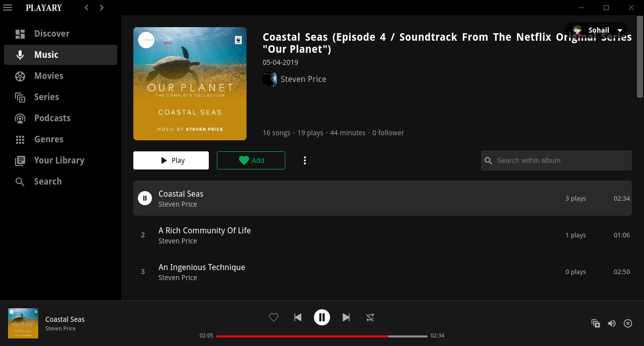Click the volume speaker icon
Image resolution: width=644 pixels, height=346 pixels.
611,323
